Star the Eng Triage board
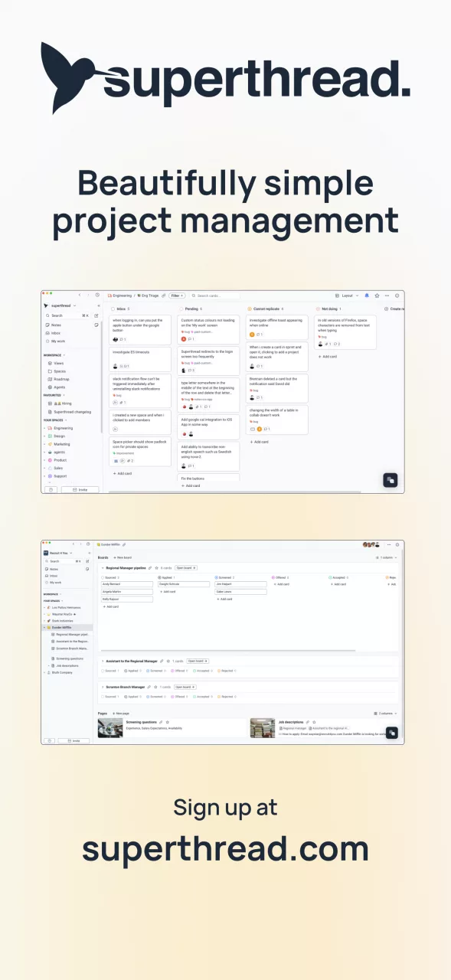Image resolution: width=451 pixels, height=980 pixels. [377, 296]
